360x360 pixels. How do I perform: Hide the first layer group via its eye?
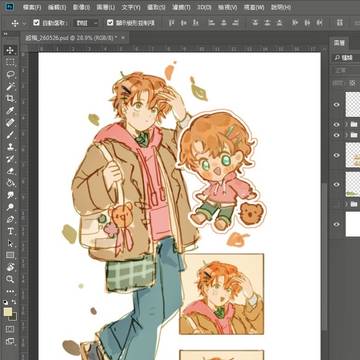(x=337, y=124)
